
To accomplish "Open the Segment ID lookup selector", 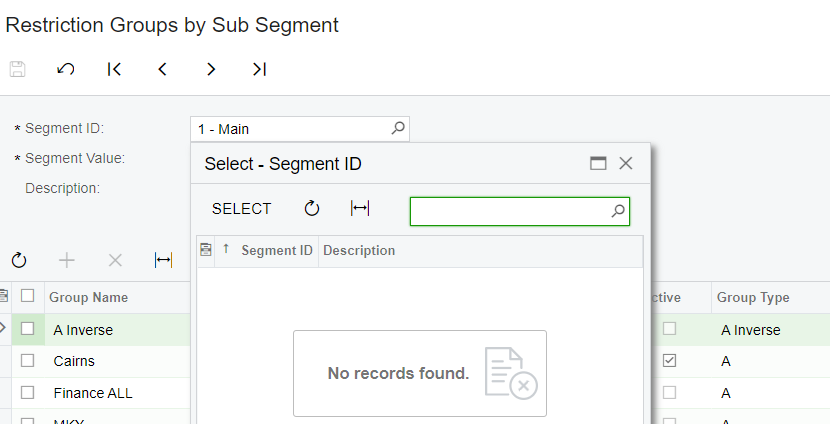I will 397,128.
